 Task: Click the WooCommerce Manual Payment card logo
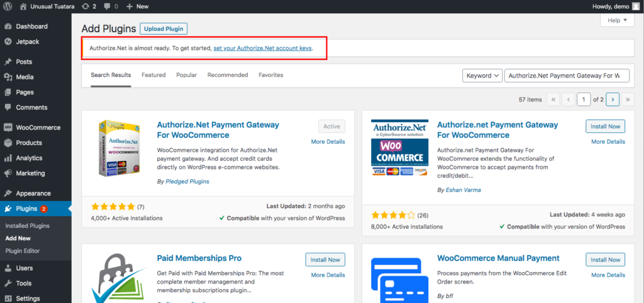click(x=399, y=280)
